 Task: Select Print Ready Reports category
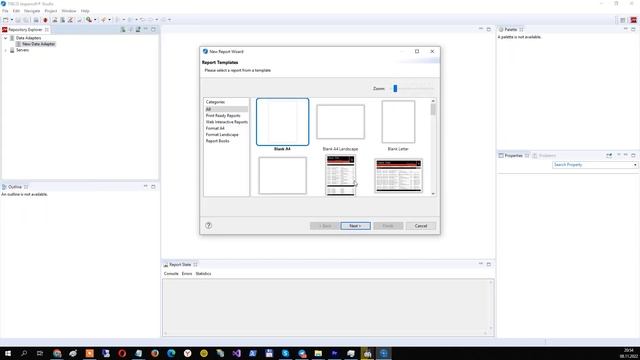[x=223, y=116]
